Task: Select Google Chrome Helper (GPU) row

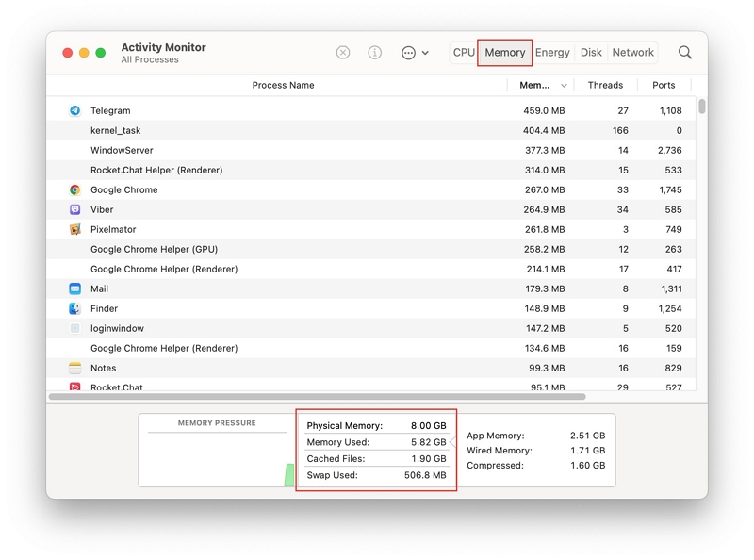Action: 370,249
